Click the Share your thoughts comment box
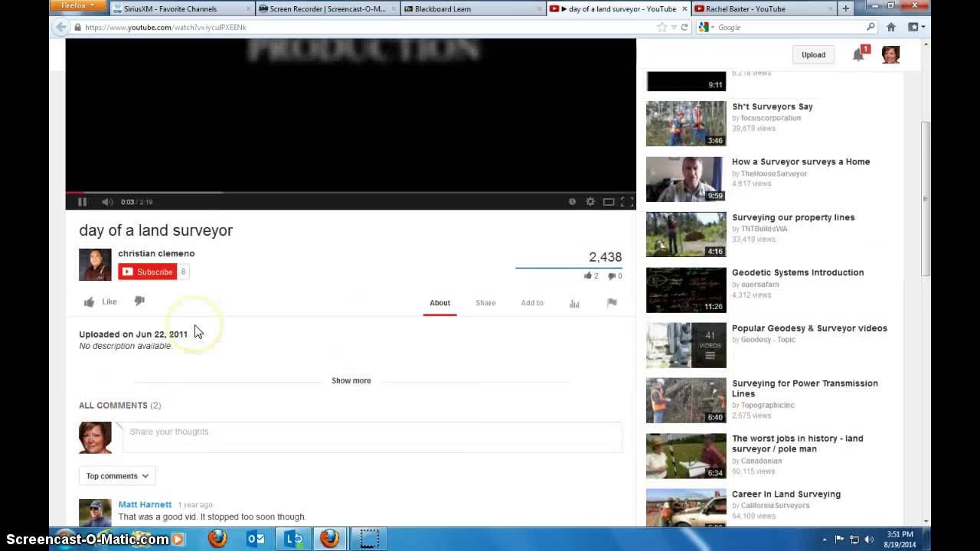 click(x=372, y=437)
